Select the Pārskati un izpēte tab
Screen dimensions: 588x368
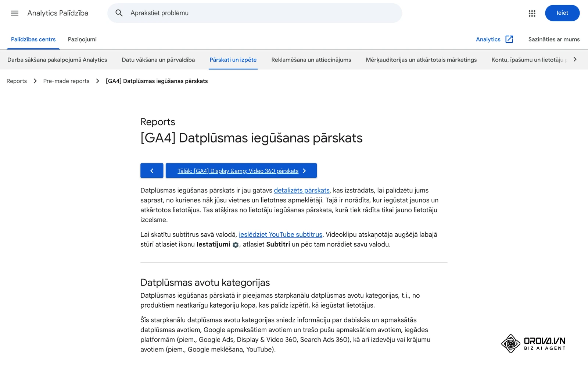(x=233, y=60)
